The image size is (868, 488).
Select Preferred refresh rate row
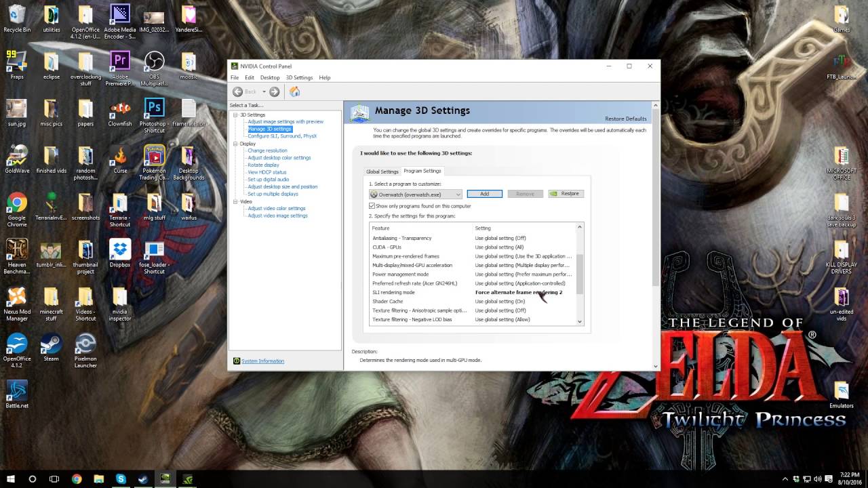pyautogui.click(x=473, y=283)
